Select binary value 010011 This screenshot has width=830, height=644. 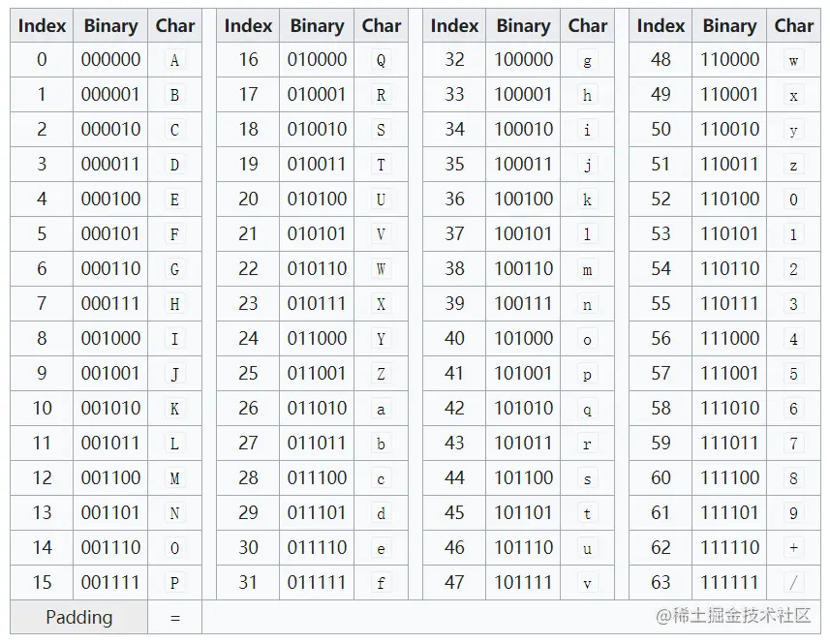click(317, 165)
